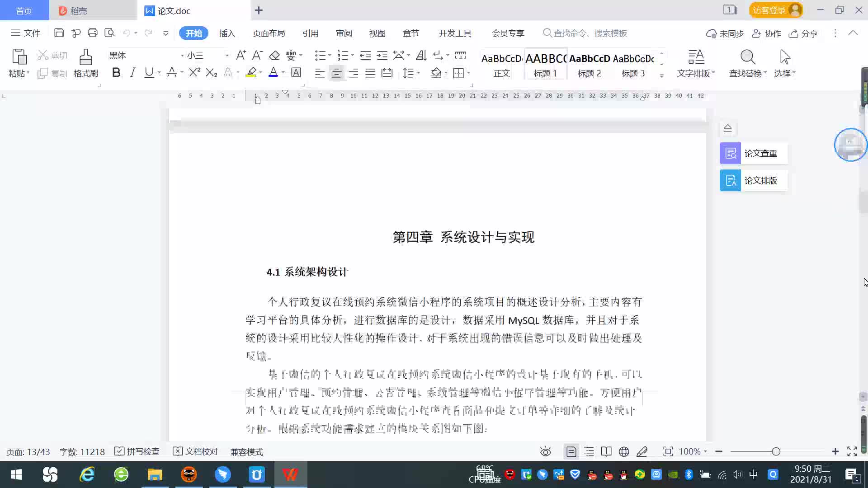The height and width of the screenshot is (488, 868).
Task: Open print preview icon
Action: click(109, 33)
